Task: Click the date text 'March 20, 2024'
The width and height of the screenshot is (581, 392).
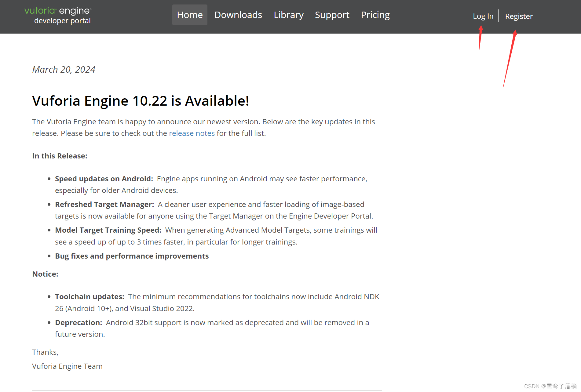Action: (x=64, y=70)
